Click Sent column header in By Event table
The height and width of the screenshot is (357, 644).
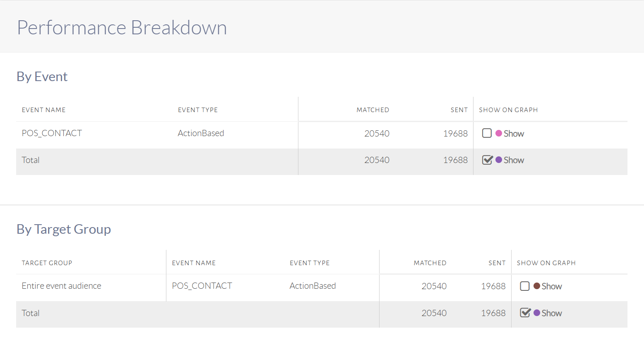point(459,110)
